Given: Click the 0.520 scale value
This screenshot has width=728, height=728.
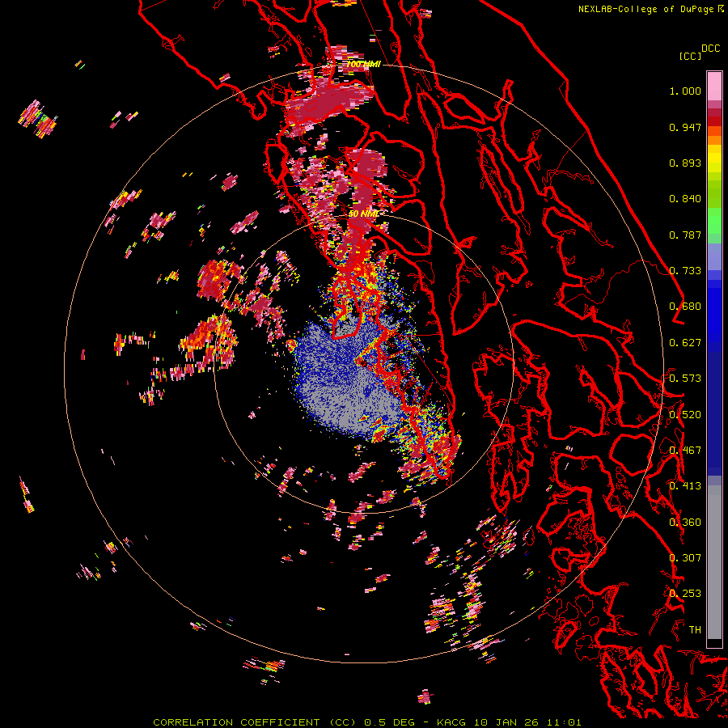Looking at the screenshot, I should coord(685,415).
